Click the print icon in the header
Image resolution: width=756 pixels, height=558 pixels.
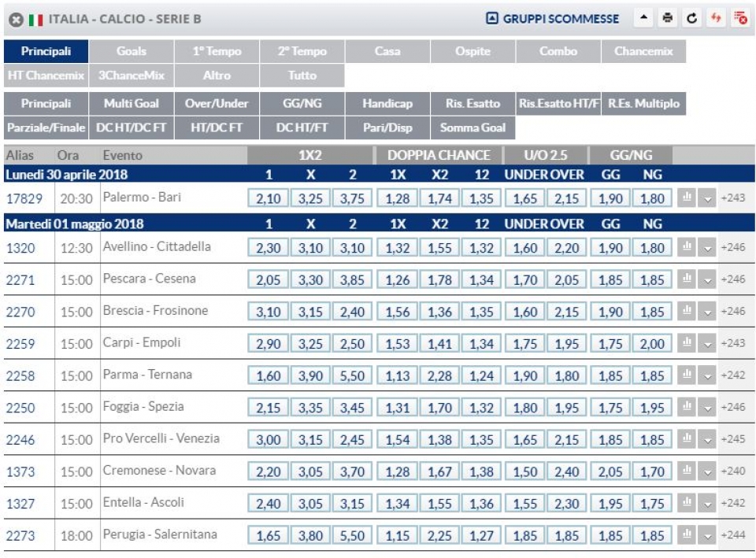(667, 18)
